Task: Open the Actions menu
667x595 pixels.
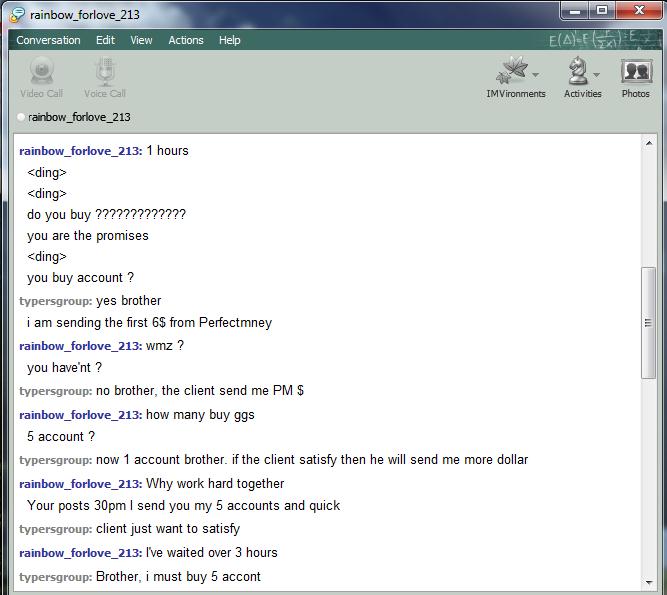Action: (x=186, y=40)
